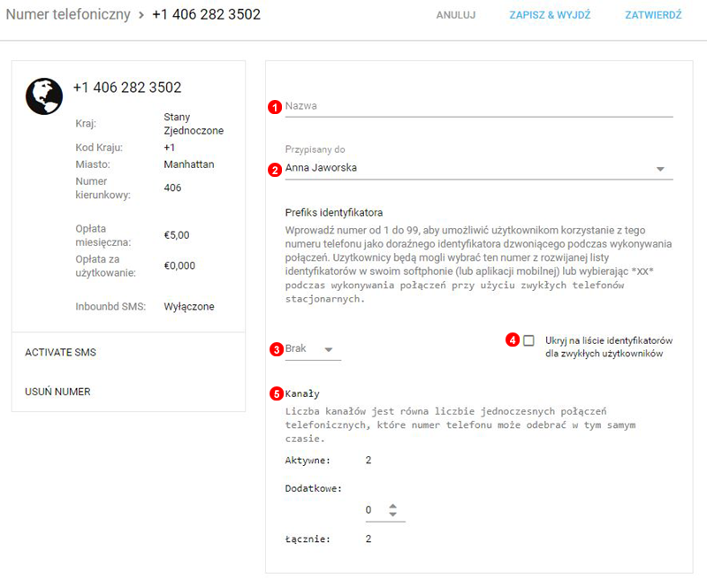Decrease Dodatkowe channels with the down arrow
707x588 pixels.
(x=393, y=515)
